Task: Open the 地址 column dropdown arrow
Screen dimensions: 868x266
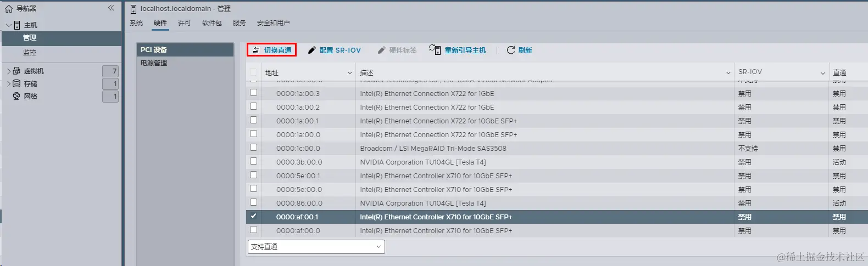Action: click(x=350, y=73)
